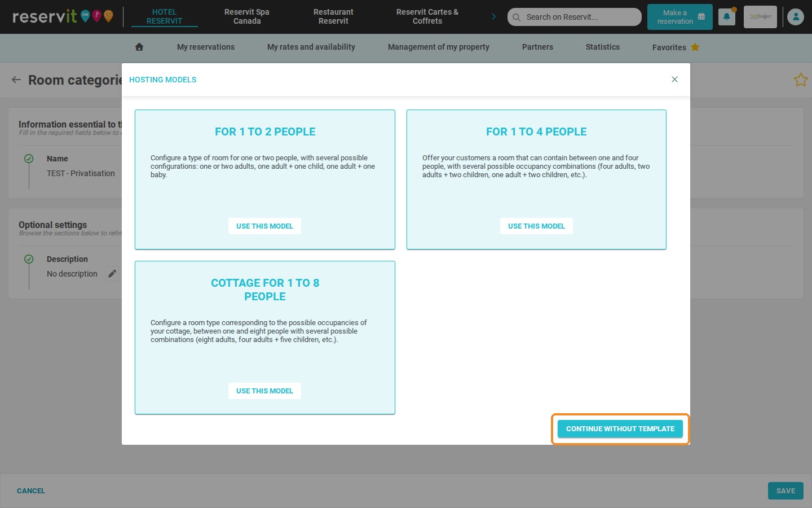812x508 pixels.
Task: Open My reservations menu
Action: click(x=206, y=47)
